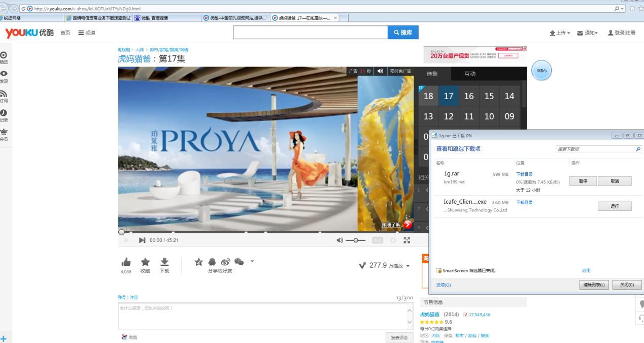Adjust the player volume slider knob
This screenshot has height=343, width=644.
[356, 240]
